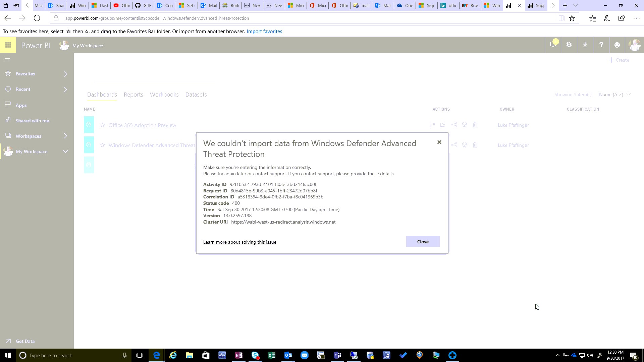The width and height of the screenshot is (644, 362).
Task: Open the notifications icon in header
Action: (553, 45)
